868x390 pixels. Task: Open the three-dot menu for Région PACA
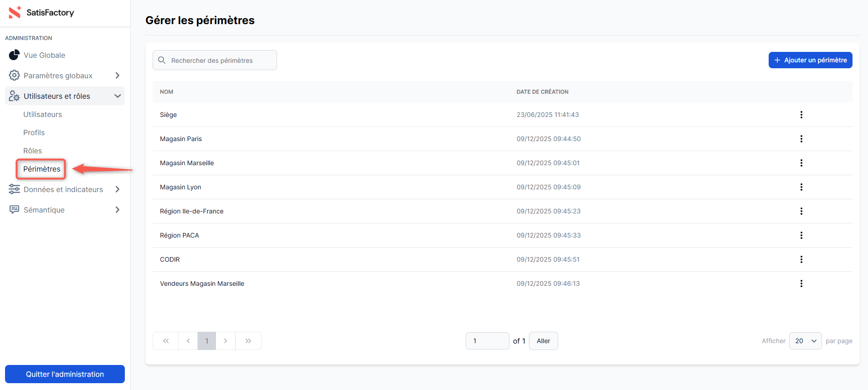[801, 235]
